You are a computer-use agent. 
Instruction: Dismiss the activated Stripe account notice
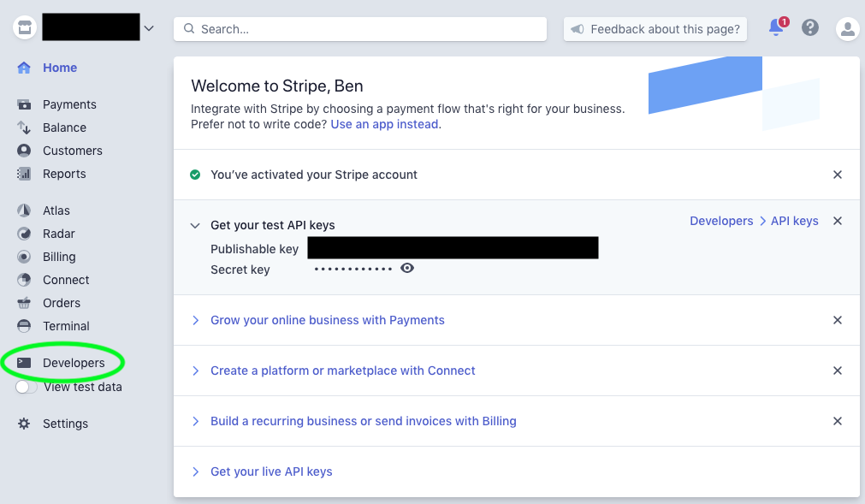click(x=838, y=175)
